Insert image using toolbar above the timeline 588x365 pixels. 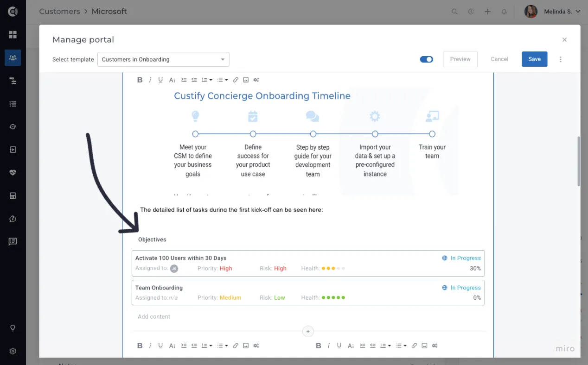[x=246, y=80]
